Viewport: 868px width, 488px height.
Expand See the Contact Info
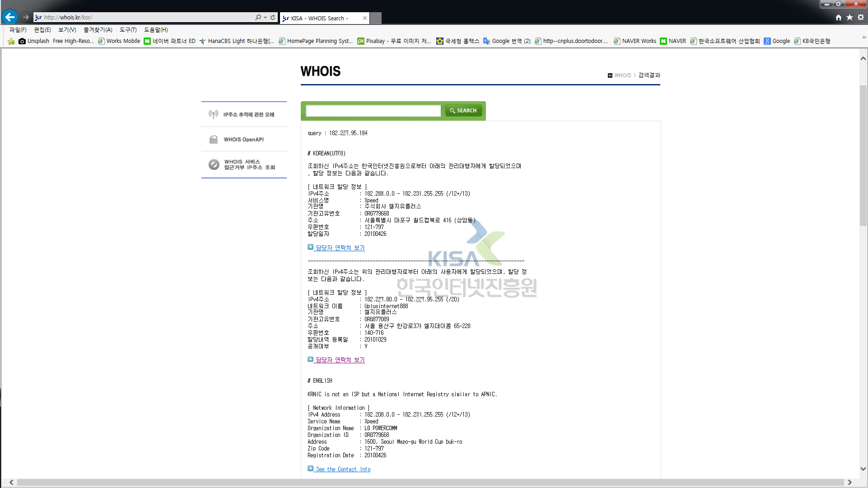click(339, 469)
